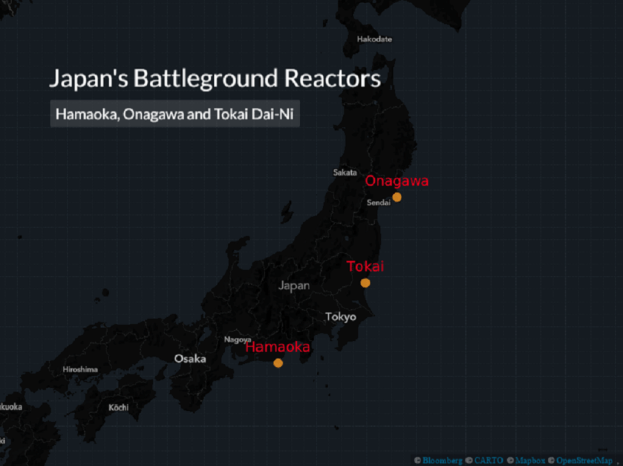623x466 pixels.
Task: Open the Bloomberg attribution link
Action: click(x=442, y=460)
